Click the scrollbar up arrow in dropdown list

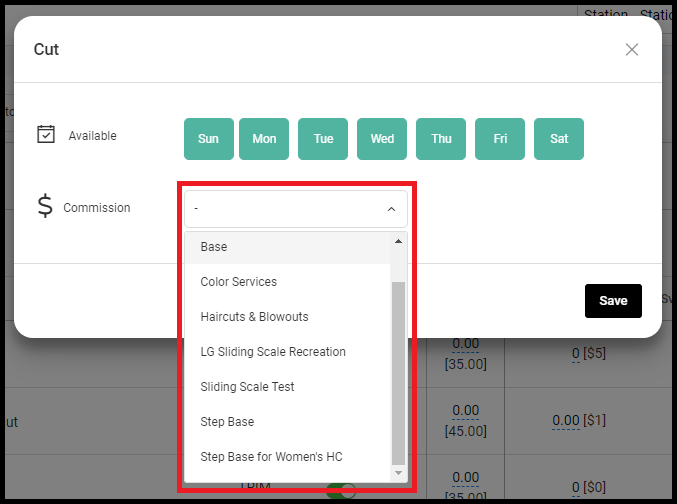click(x=398, y=241)
